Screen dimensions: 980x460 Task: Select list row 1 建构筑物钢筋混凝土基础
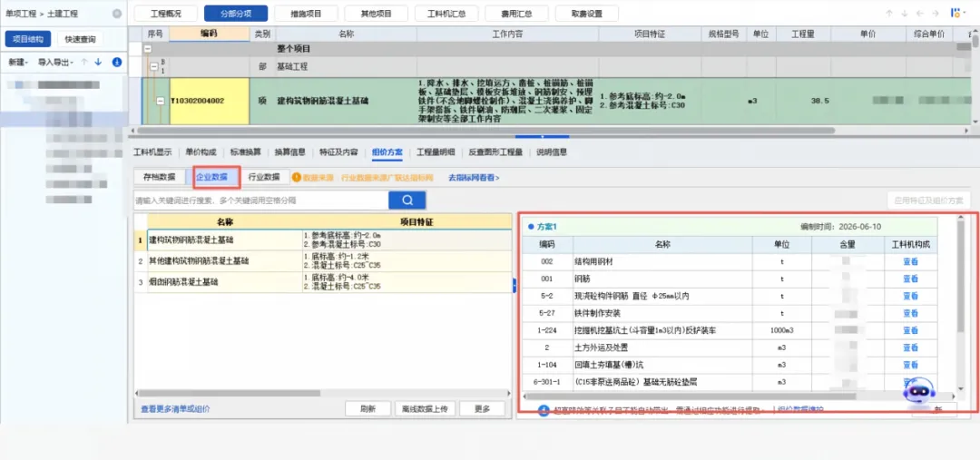pyautogui.click(x=323, y=240)
